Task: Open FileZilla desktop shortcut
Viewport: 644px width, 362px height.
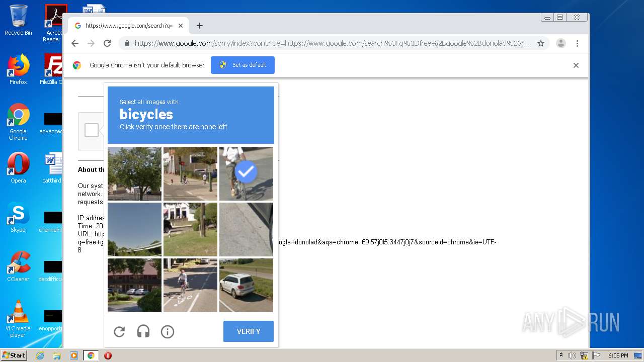Action: coord(52,69)
